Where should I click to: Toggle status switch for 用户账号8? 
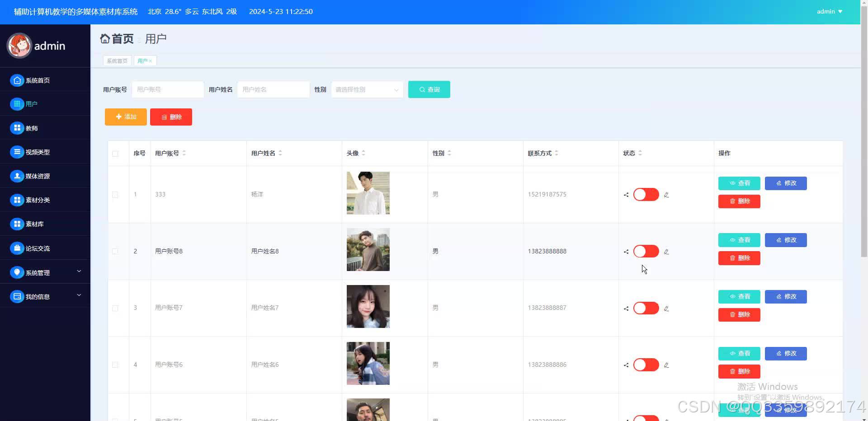646,251
